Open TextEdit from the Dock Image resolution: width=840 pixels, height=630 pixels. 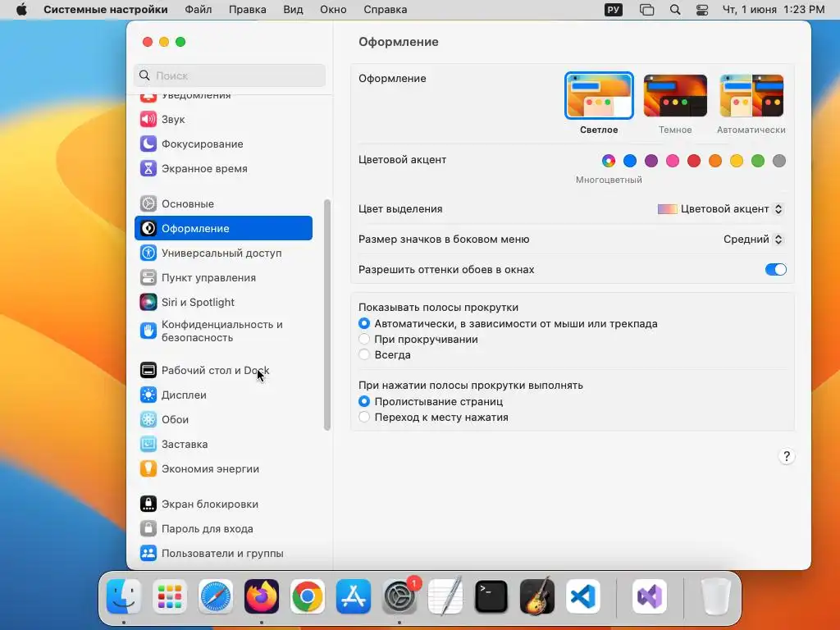coord(445,596)
